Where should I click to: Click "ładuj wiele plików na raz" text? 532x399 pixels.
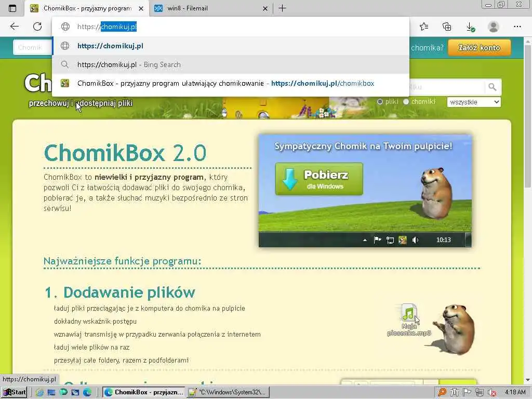point(91,348)
